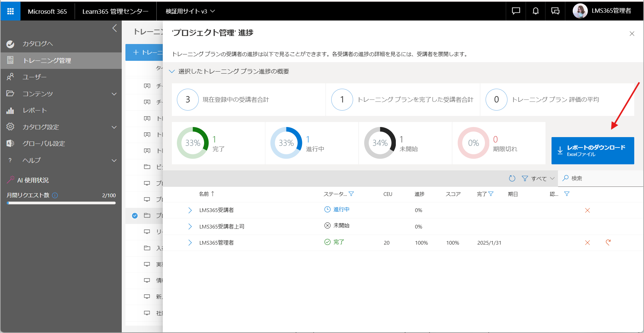The image size is (644, 333).
Task: Click the + トレー add training button
Action: pyautogui.click(x=144, y=52)
